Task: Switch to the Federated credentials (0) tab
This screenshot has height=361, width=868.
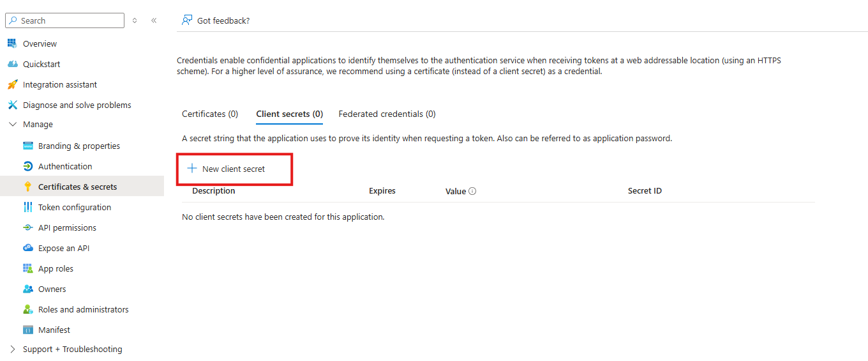Action: click(x=387, y=114)
